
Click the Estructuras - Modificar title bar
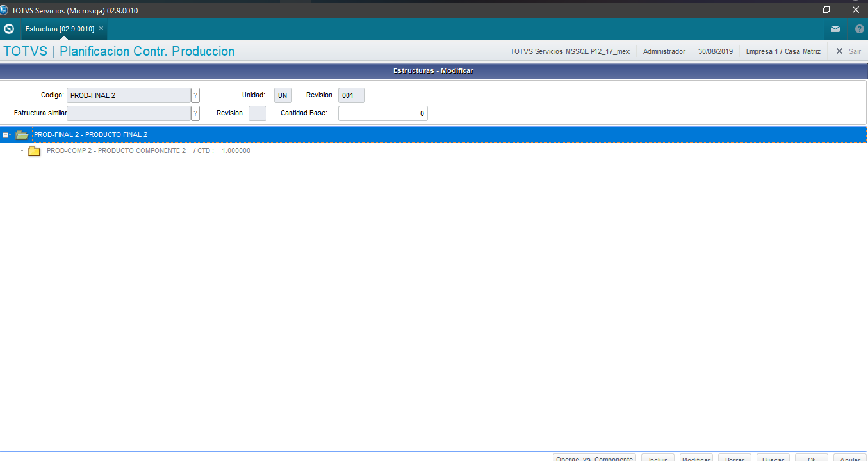tap(434, 70)
